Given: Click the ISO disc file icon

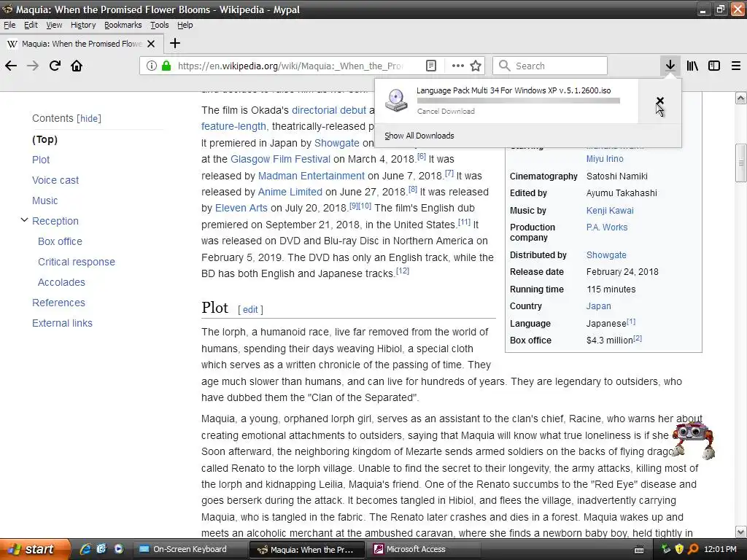Looking at the screenshot, I should (396, 101).
